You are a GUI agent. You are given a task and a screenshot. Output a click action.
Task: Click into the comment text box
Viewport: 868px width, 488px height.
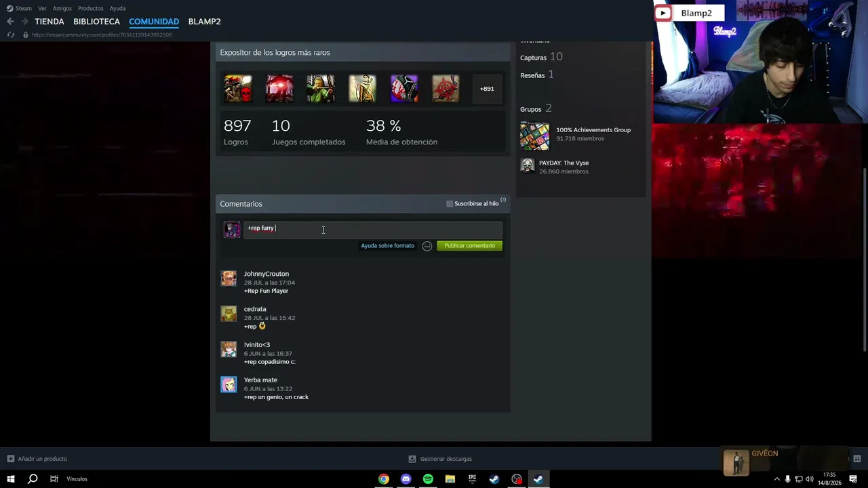(373, 229)
